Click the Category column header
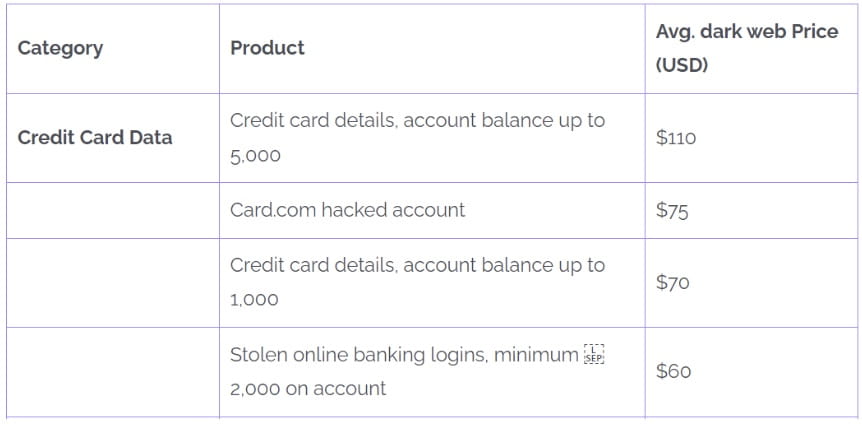This screenshot has height=424, width=862. (60, 48)
